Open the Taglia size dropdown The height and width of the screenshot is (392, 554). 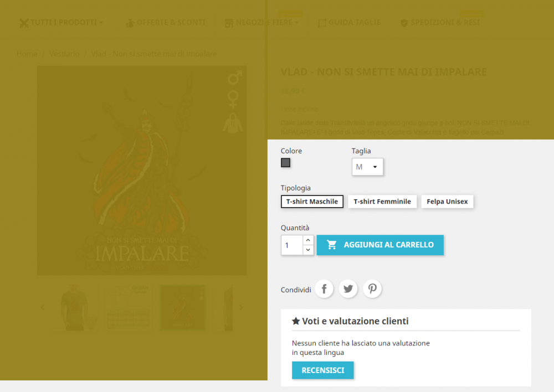pyautogui.click(x=367, y=167)
